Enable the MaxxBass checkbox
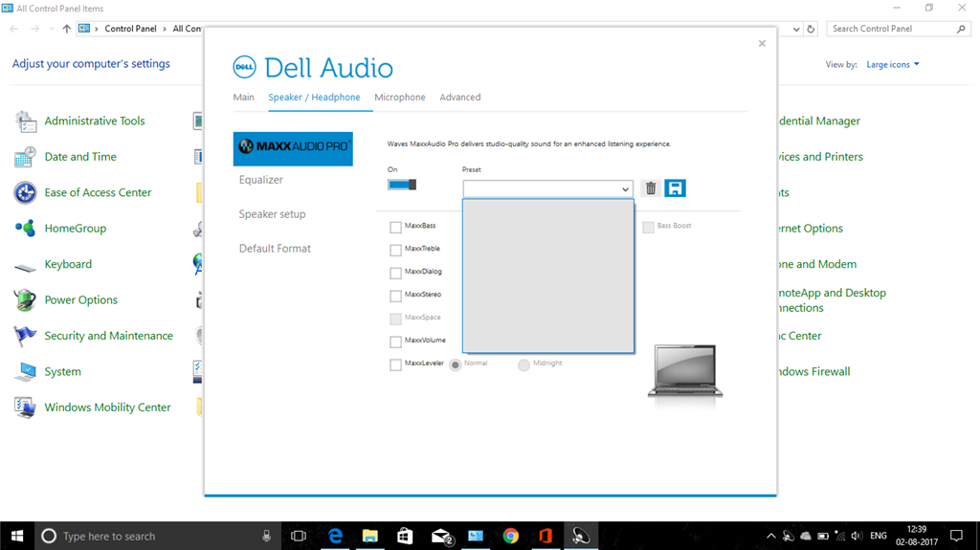This screenshot has height=550, width=980. [395, 228]
